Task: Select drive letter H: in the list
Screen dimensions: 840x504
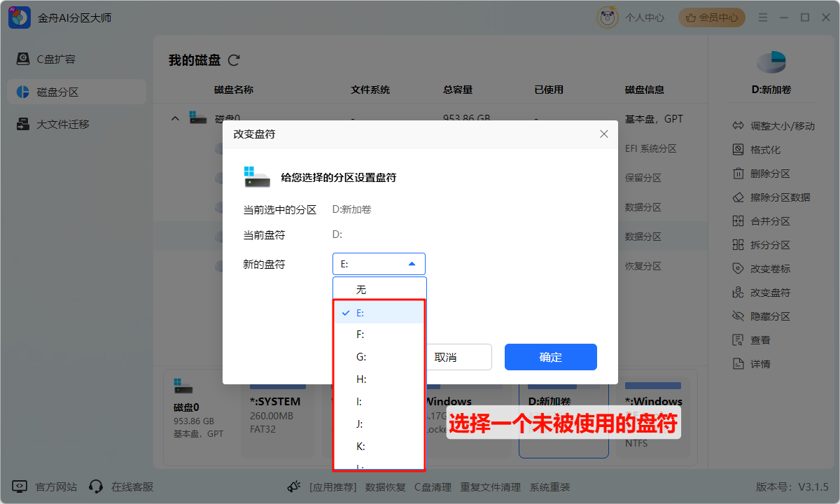Action: pyautogui.click(x=360, y=379)
